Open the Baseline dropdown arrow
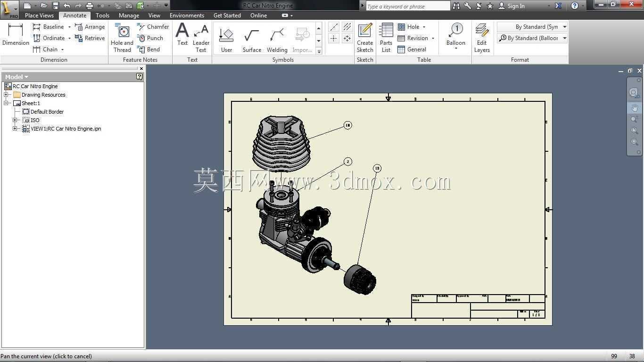Screen dimensions: 644x362 (x=69, y=27)
